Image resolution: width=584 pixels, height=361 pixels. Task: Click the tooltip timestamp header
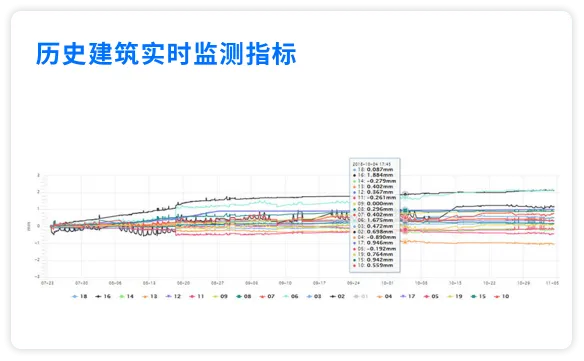pos(371,164)
